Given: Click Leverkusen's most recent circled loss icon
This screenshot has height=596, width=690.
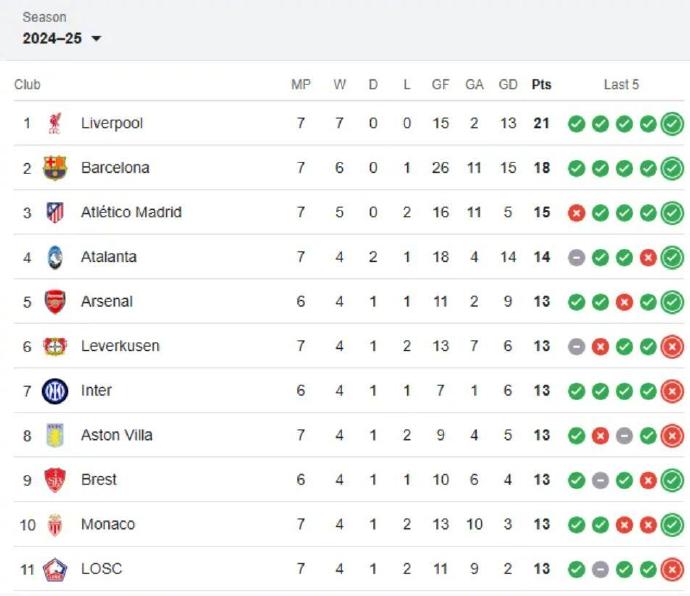Looking at the screenshot, I should pyautogui.click(x=672, y=347).
